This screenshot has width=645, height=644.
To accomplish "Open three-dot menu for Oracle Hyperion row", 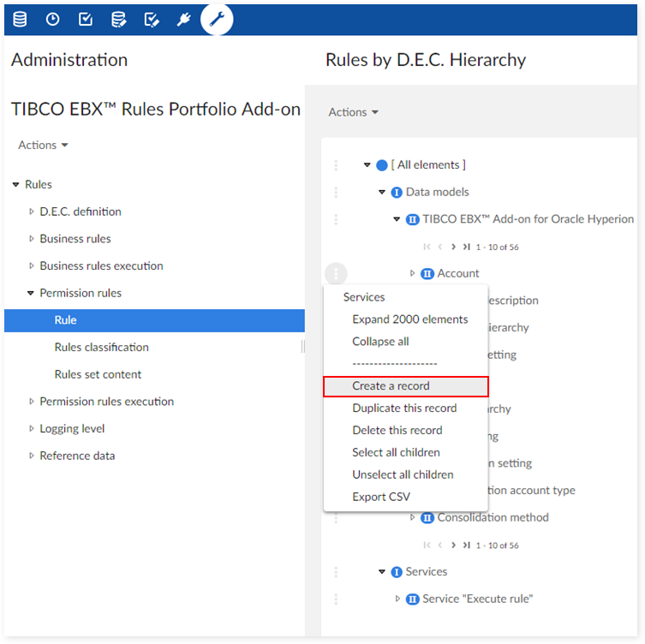I will click(336, 219).
